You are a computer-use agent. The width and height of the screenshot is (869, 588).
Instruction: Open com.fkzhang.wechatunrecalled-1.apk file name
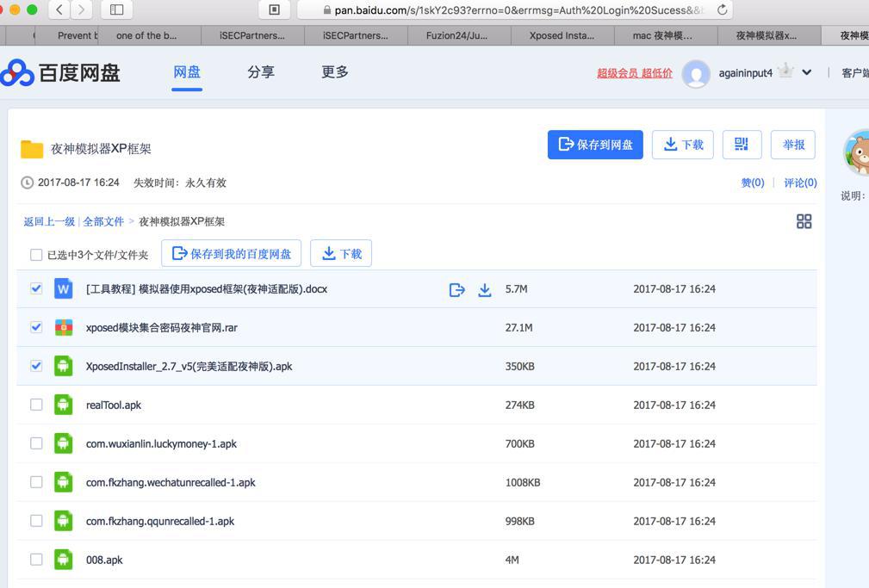[171, 483]
